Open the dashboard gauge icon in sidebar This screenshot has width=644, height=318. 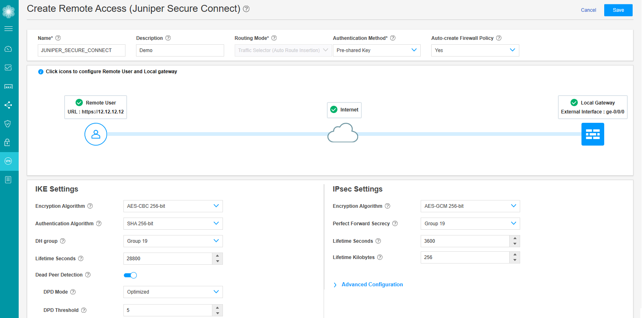(x=8, y=49)
